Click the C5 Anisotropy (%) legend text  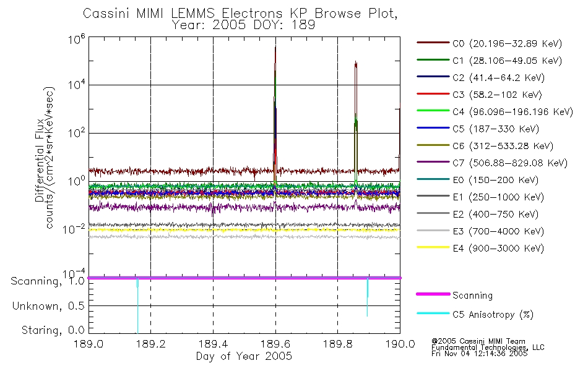pyautogui.click(x=493, y=314)
